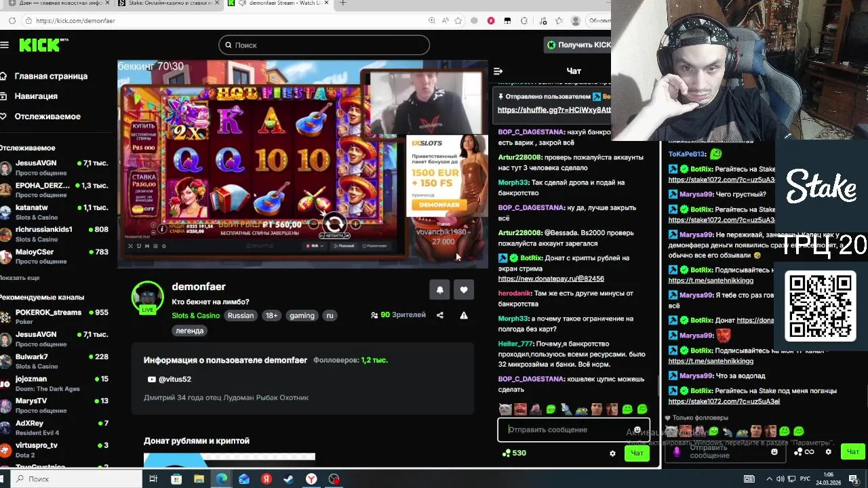Image resolution: width=868 pixels, height=488 pixels.
Task: Click the heart follow button
Action: tap(464, 290)
